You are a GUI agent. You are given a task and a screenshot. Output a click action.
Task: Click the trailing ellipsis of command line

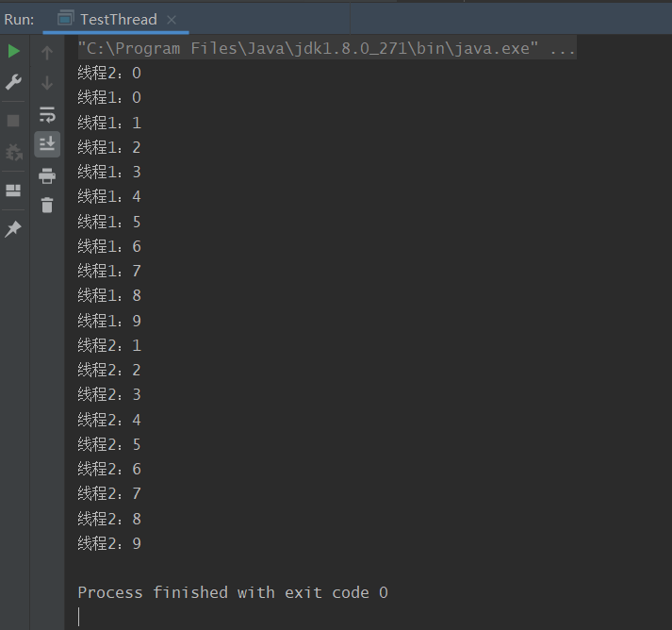tap(563, 48)
